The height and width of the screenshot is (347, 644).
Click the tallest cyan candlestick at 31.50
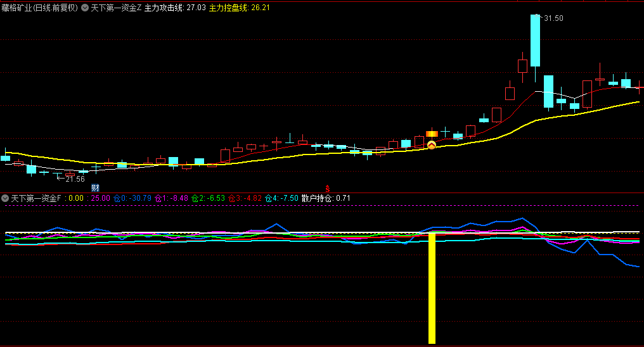coord(535,40)
